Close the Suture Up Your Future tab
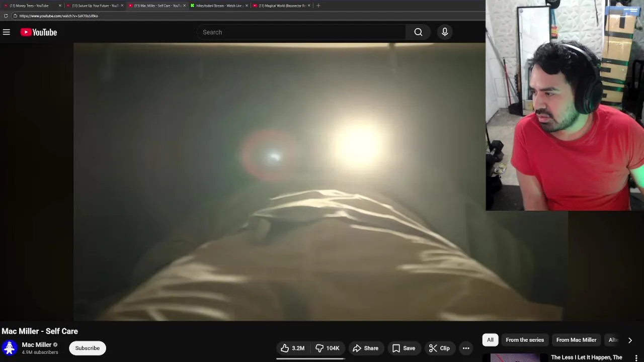The image size is (644, 362). 122,6
